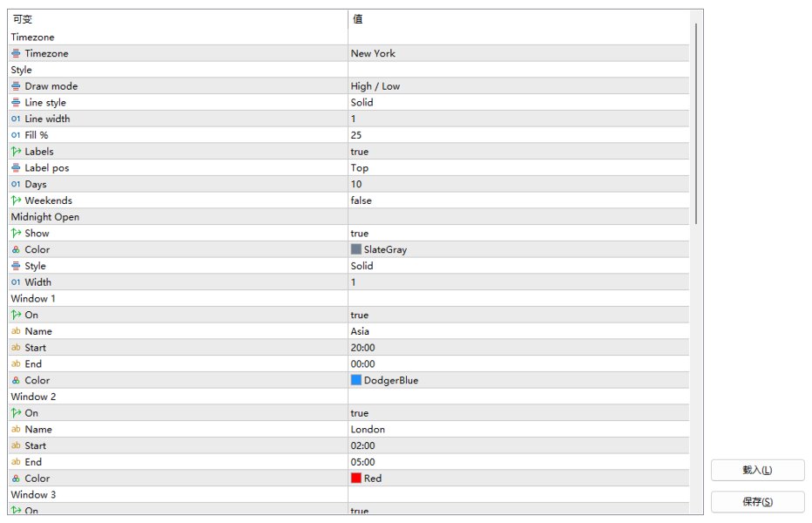Click the enum icon next to Draw mode

(x=16, y=86)
